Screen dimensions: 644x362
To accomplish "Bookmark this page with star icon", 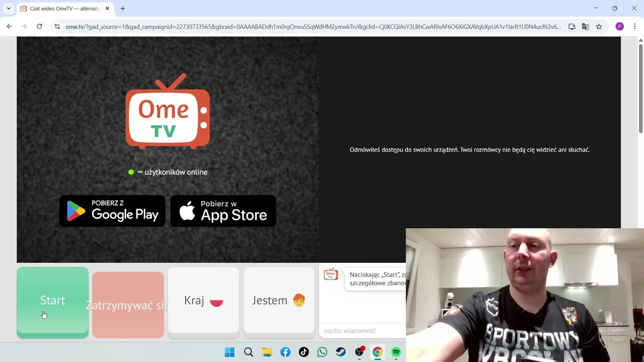I will (599, 27).
